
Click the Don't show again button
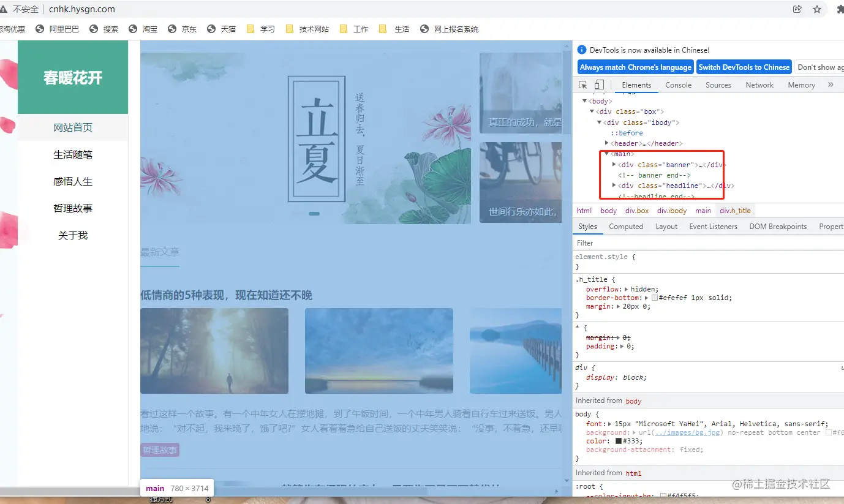pyautogui.click(x=820, y=67)
